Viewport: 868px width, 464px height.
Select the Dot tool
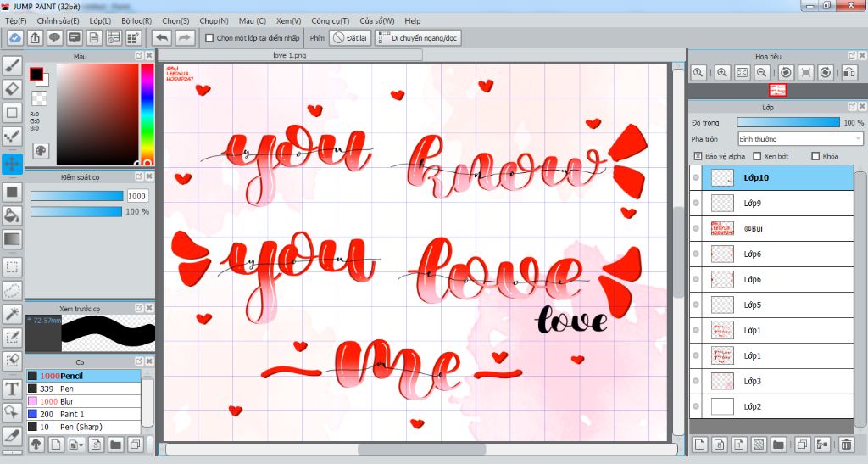tap(12, 136)
